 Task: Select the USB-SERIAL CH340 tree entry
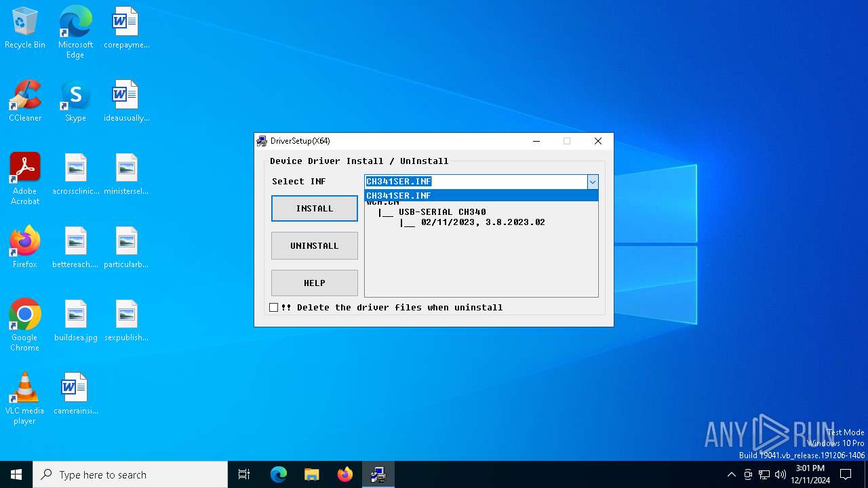(x=442, y=212)
